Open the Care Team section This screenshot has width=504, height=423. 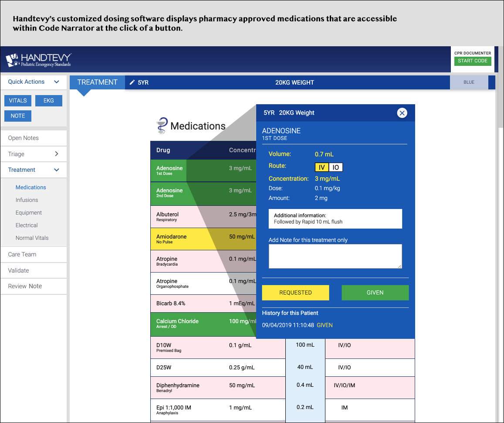[x=34, y=254]
